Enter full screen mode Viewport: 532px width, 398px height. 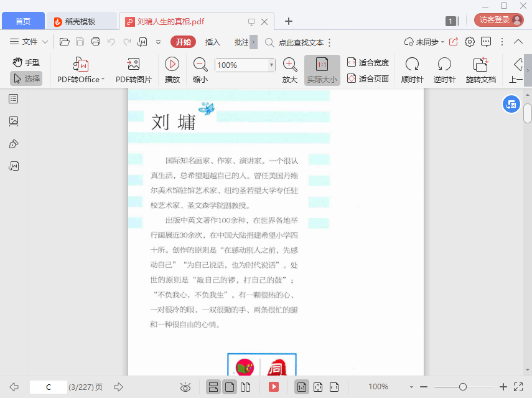click(x=518, y=387)
